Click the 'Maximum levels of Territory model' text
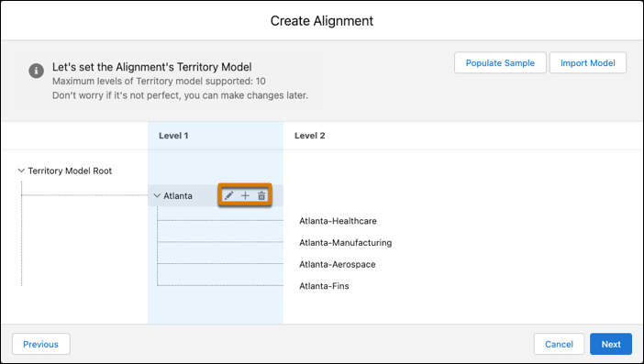The image size is (644, 364). pyautogui.click(x=159, y=82)
